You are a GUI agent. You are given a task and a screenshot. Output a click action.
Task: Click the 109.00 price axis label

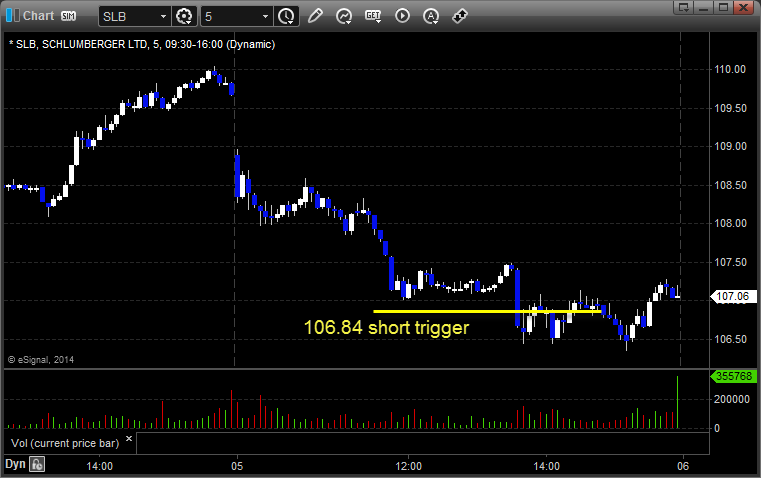click(x=730, y=147)
